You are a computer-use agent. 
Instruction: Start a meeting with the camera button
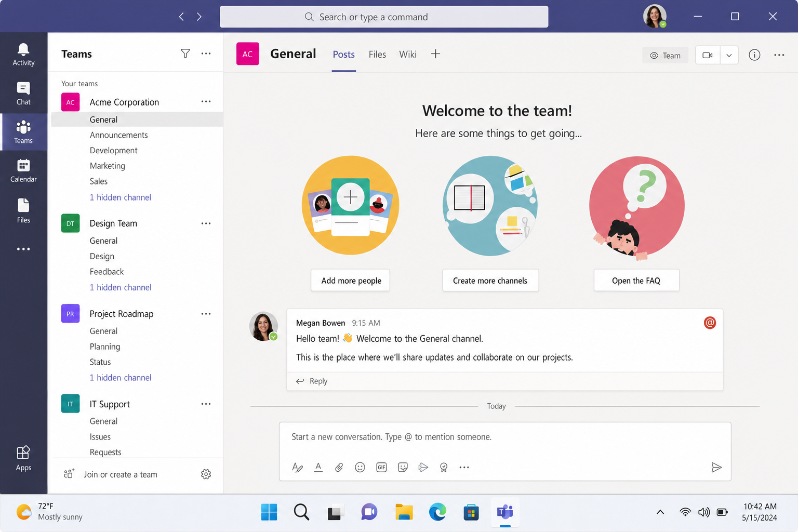tap(708, 55)
